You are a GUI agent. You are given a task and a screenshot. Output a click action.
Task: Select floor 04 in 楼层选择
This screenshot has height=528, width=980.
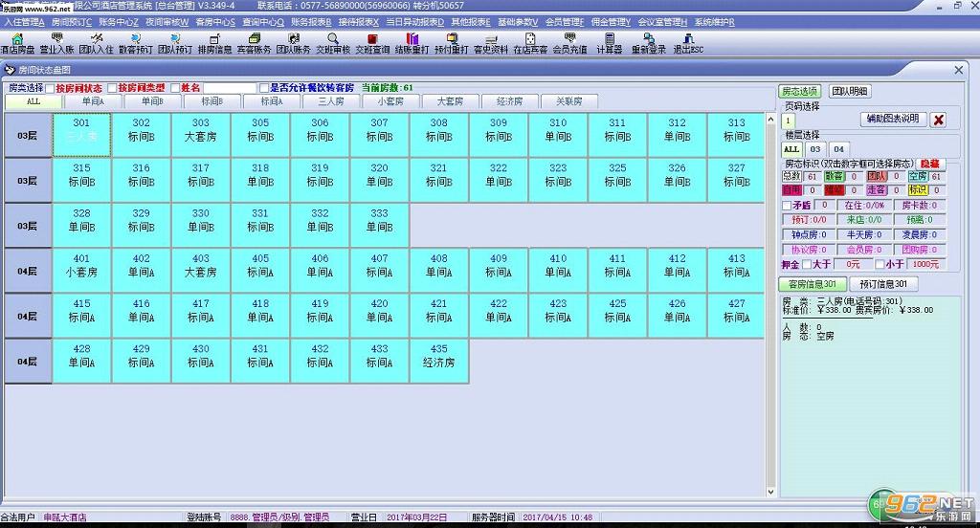click(838, 149)
